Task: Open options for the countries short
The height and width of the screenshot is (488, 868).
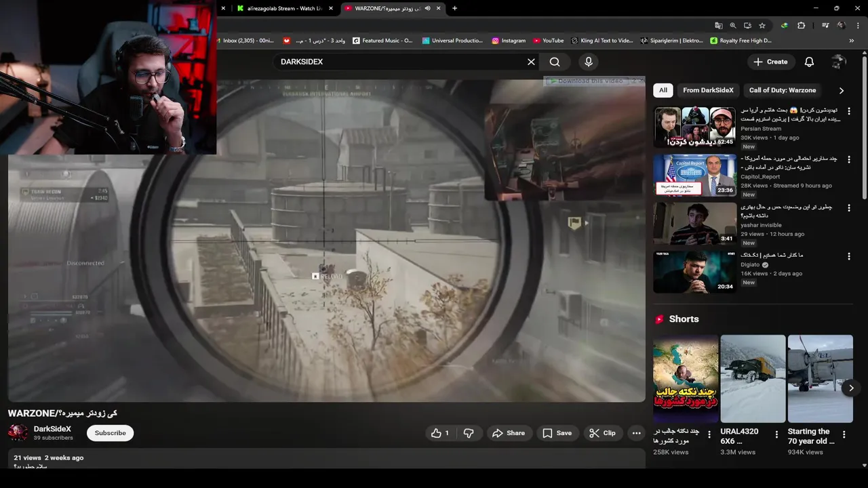Action: 709,434
